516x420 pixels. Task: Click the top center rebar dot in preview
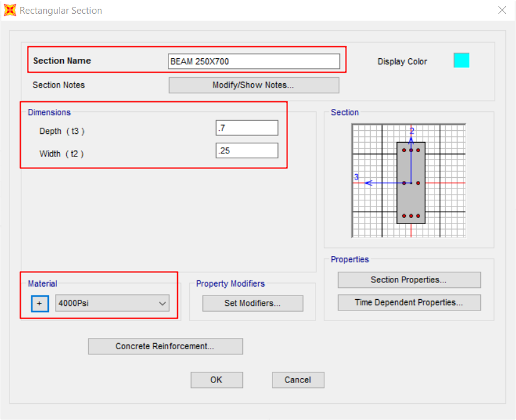pos(411,150)
